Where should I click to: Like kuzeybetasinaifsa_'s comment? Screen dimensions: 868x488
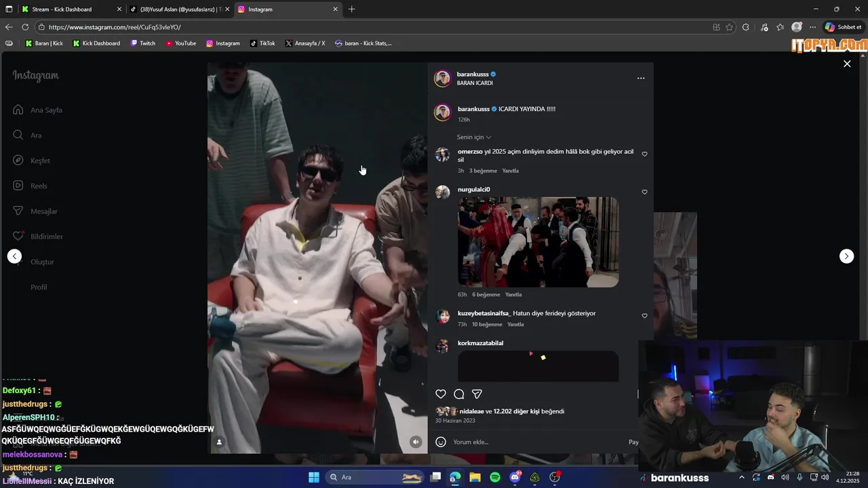(644, 316)
